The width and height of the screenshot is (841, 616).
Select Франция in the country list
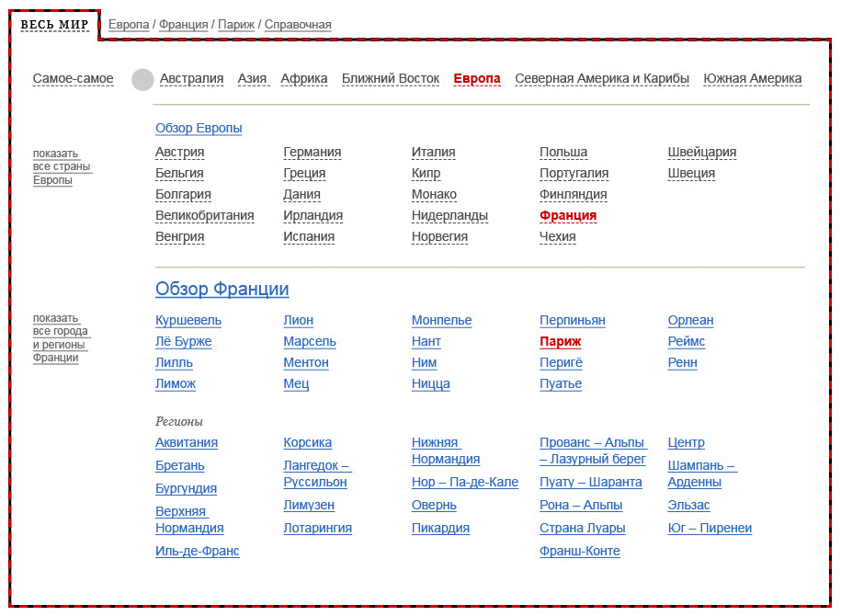(568, 216)
